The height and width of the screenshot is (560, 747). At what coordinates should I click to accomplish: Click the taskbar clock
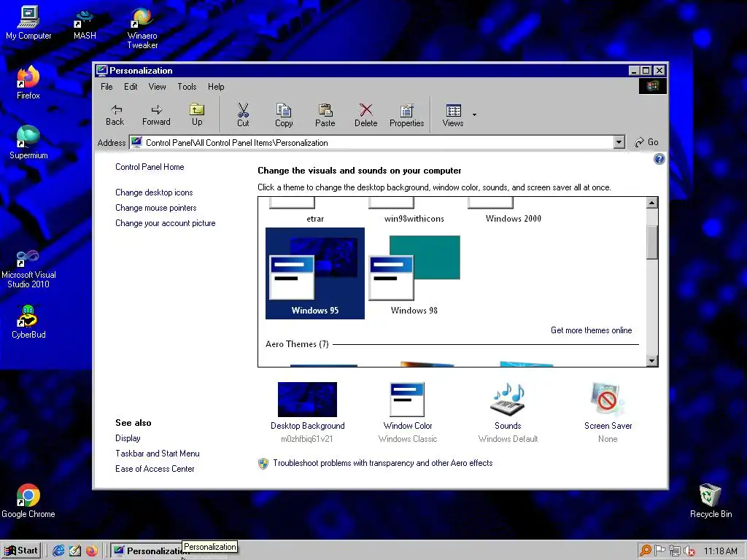720,551
